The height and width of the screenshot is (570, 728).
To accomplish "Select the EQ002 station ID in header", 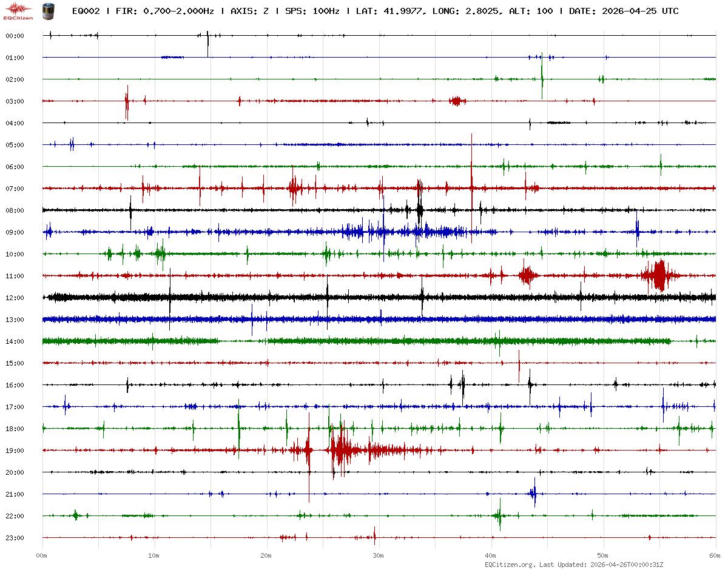I will click(86, 12).
